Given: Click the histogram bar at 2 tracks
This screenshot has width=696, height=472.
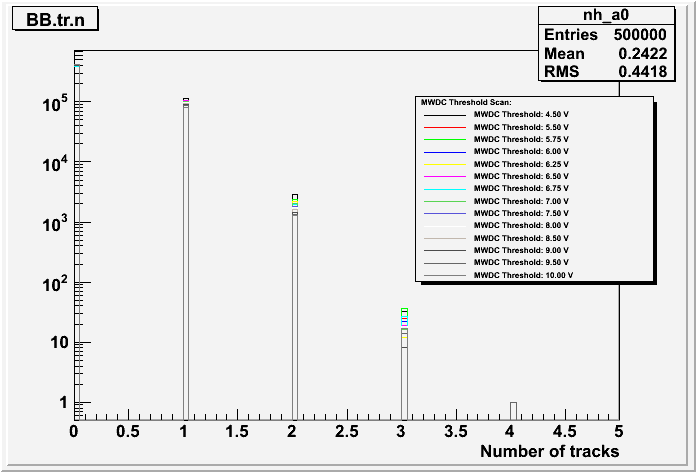Looking at the screenshot, I should coord(295,307).
